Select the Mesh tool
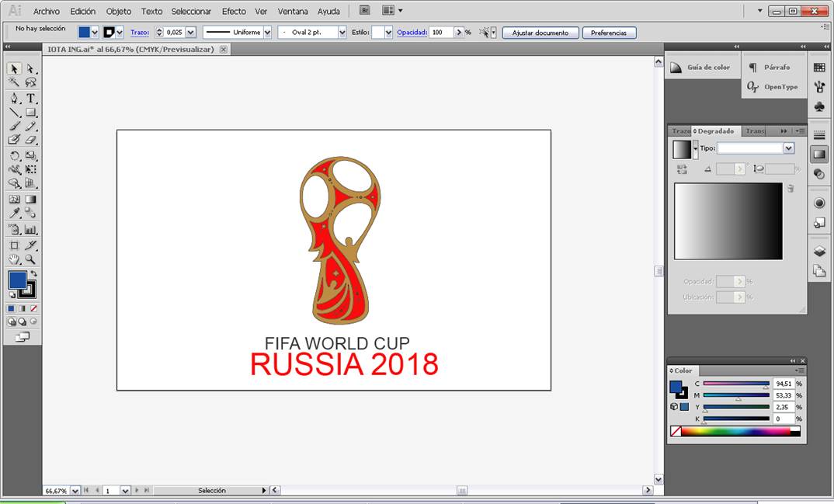Viewport: 834px width, 504px height. coord(14,200)
